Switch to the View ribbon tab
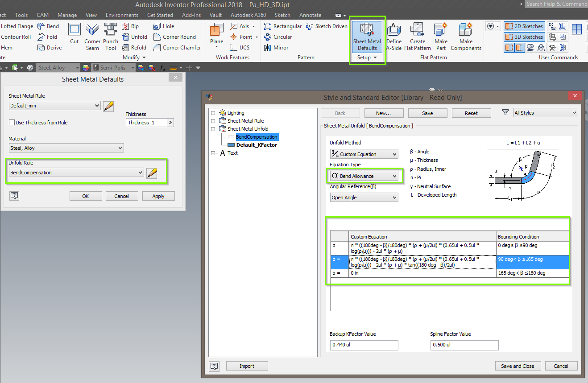The image size is (588, 383). coord(91,15)
